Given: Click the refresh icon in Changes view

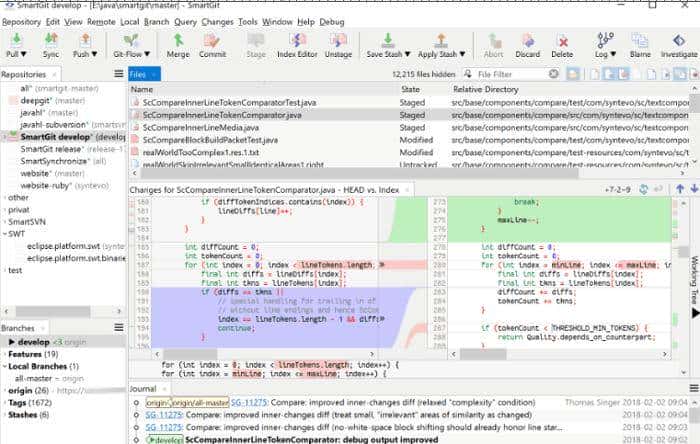Looking at the screenshot, I should point(643,189).
